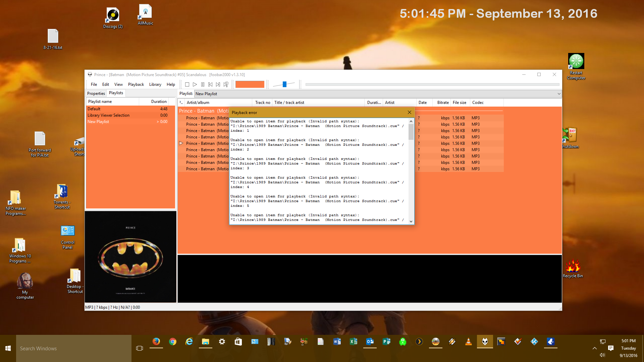
Task: Click the Random playback button
Action: point(226,84)
